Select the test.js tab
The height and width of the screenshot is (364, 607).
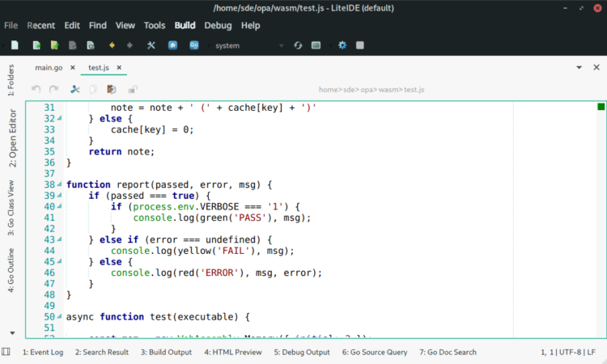click(99, 68)
